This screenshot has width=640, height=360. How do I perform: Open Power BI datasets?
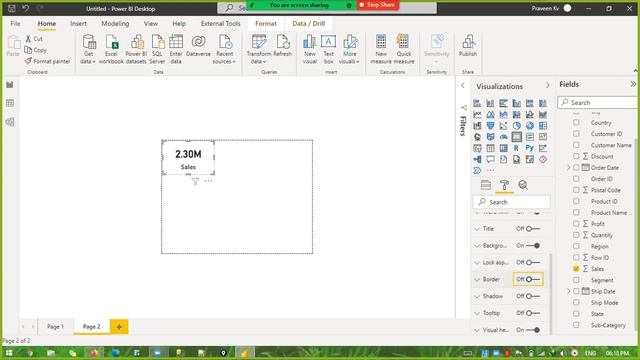click(x=136, y=49)
